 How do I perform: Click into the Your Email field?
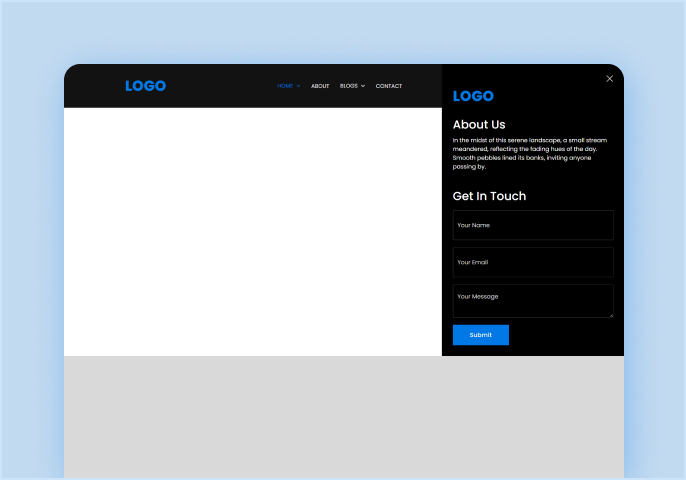[x=532, y=262]
